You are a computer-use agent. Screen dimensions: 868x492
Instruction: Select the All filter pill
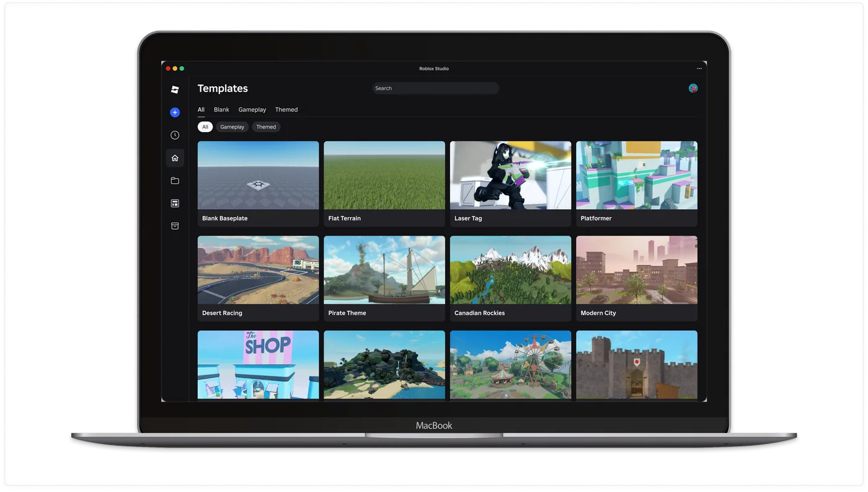(205, 127)
